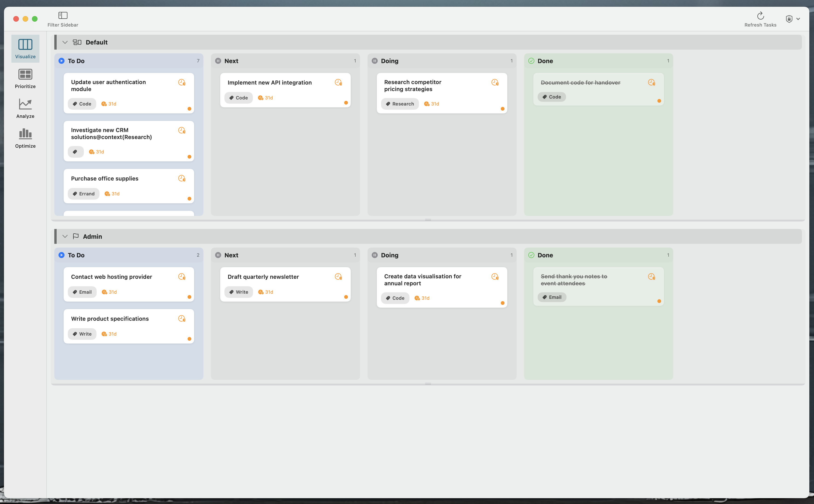The width and height of the screenshot is (814, 504).
Task: Switch to the Visualize view
Action: [x=25, y=49]
